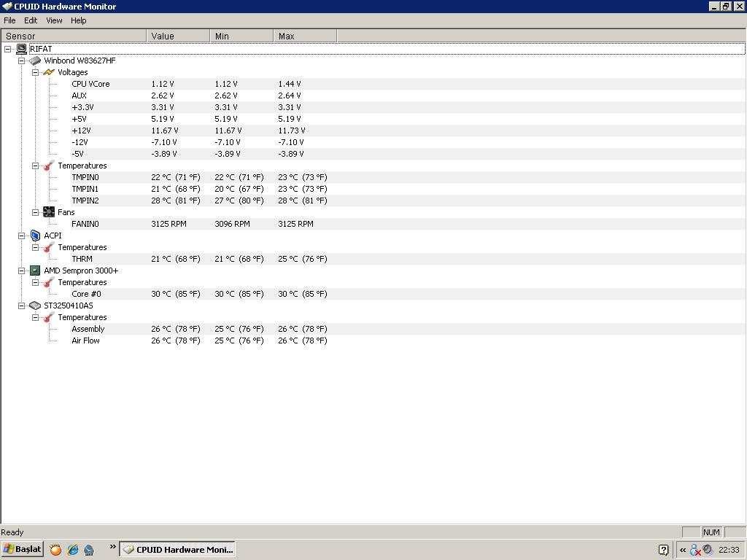Select the TMPIN2 sensor row

409,201
